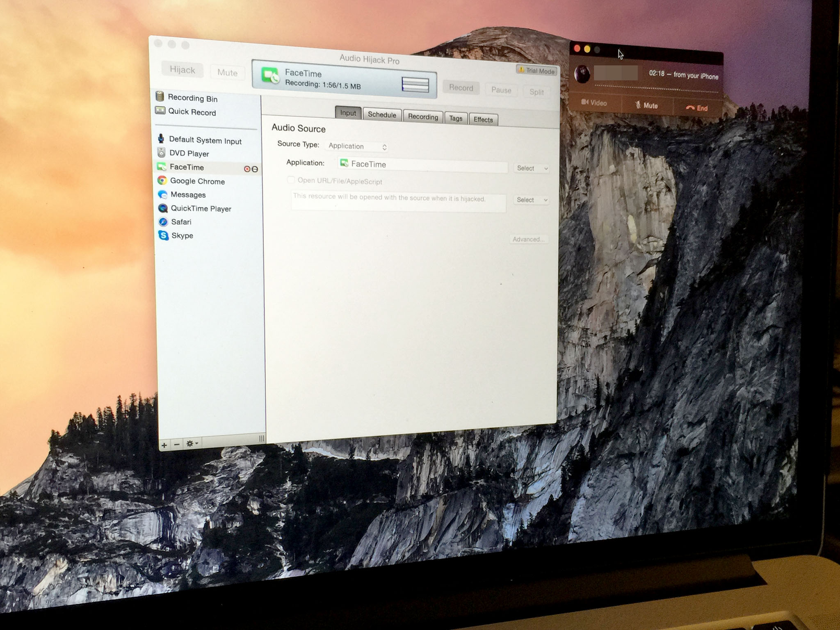Image resolution: width=840 pixels, height=630 pixels.
Task: Switch to the Input tab
Action: pyautogui.click(x=348, y=113)
